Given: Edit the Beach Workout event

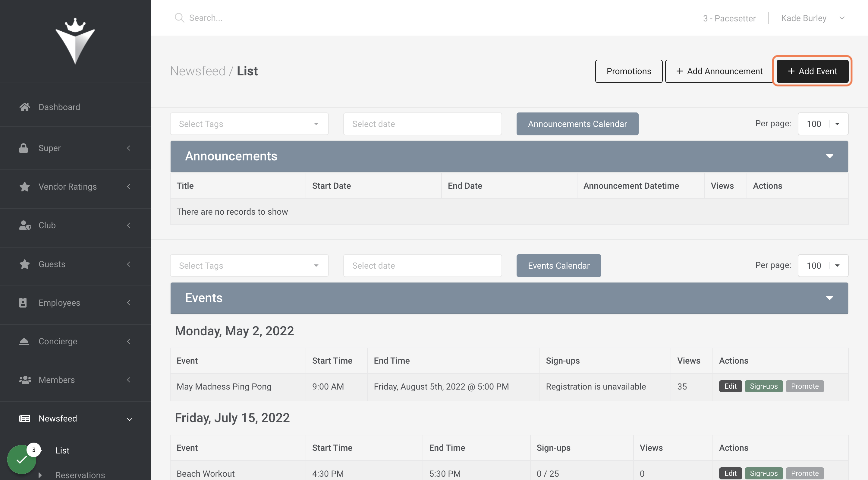Looking at the screenshot, I should (731, 473).
